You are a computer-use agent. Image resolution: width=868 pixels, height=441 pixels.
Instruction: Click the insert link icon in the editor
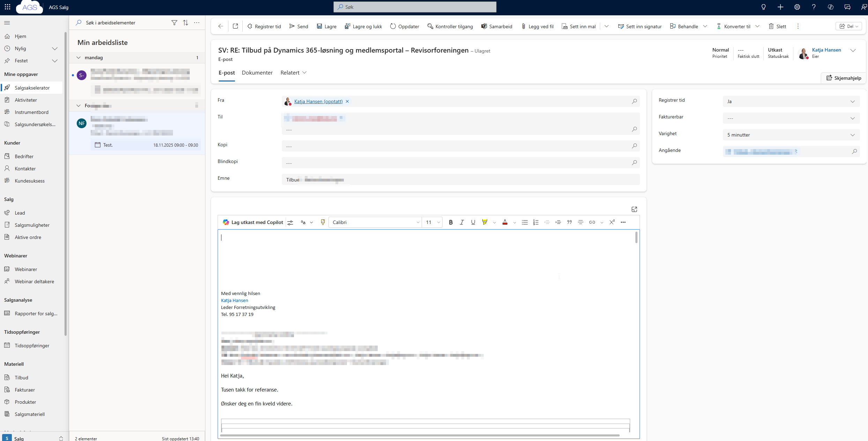point(592,222)
